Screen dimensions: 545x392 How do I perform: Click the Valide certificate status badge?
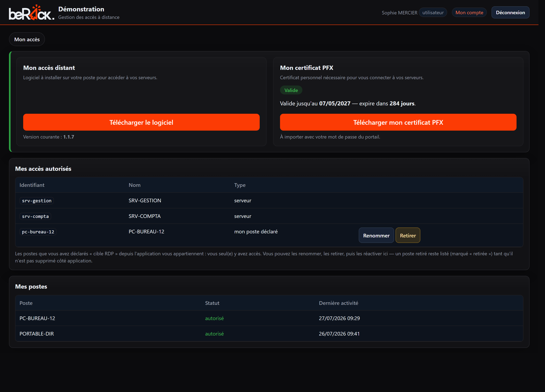pyautogui.click(x=291, y=90)
